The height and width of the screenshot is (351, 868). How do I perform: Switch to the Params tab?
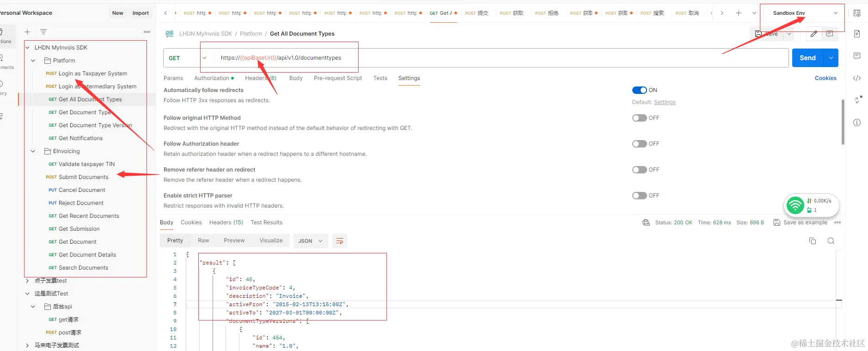[x=173, y=78]
